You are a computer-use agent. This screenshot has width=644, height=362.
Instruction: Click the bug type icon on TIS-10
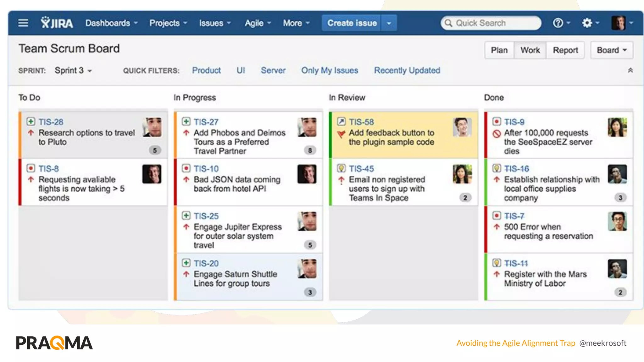coord(186,168)
